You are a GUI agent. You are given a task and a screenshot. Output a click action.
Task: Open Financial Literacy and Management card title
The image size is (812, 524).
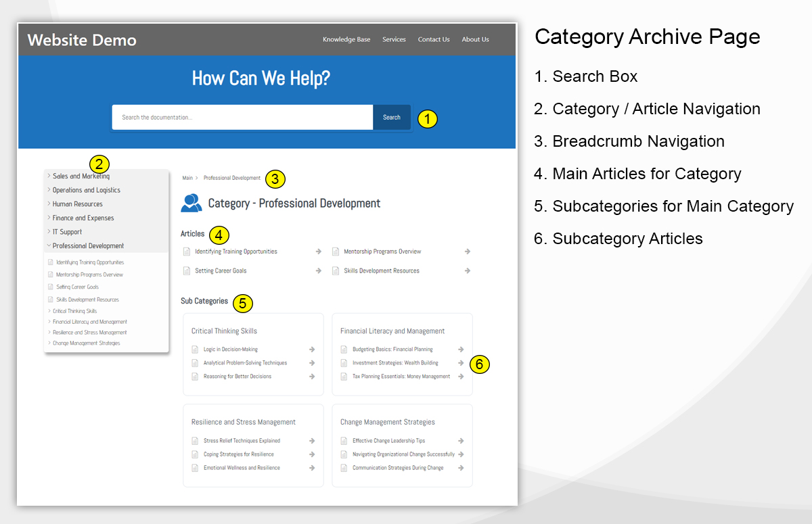point(392,331)
